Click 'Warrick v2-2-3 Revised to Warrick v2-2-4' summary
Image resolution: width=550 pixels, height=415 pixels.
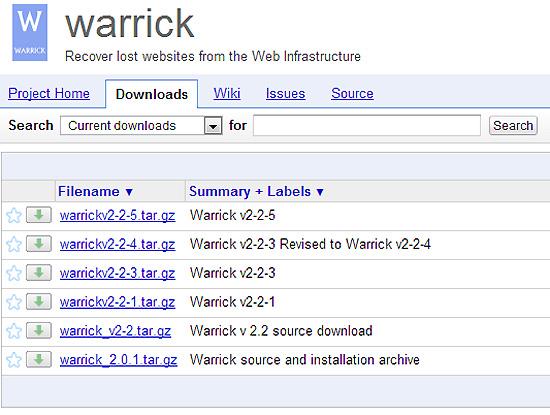[310, 244]
